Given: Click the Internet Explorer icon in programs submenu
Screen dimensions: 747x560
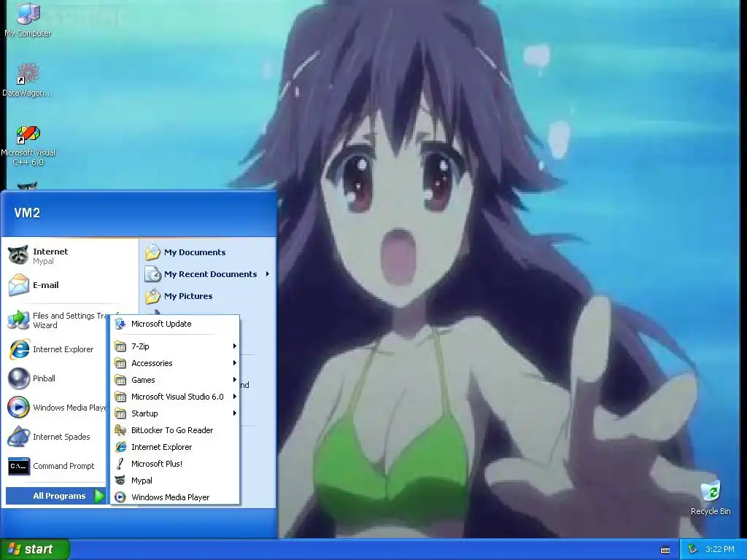Looking at the screenshot, I should 120,447.
